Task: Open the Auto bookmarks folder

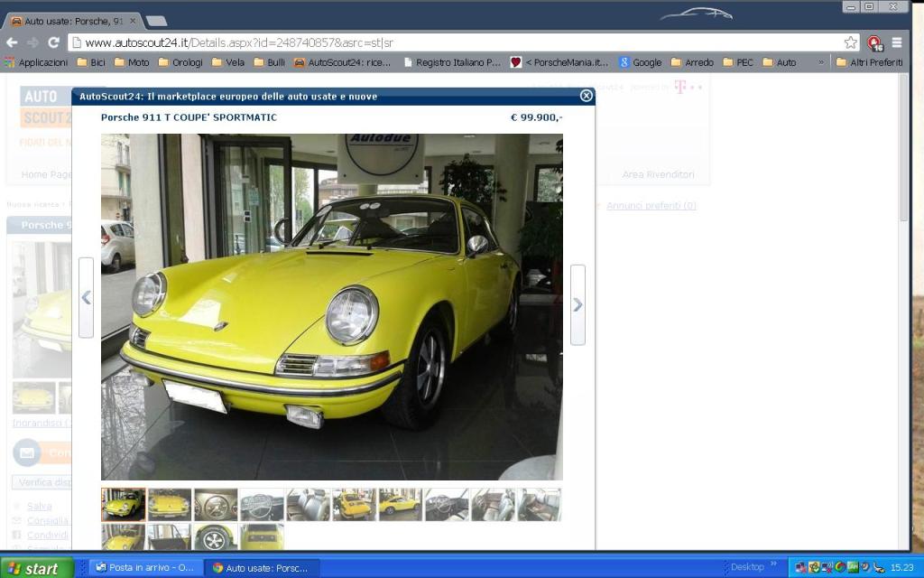Action: pos(779,62)
